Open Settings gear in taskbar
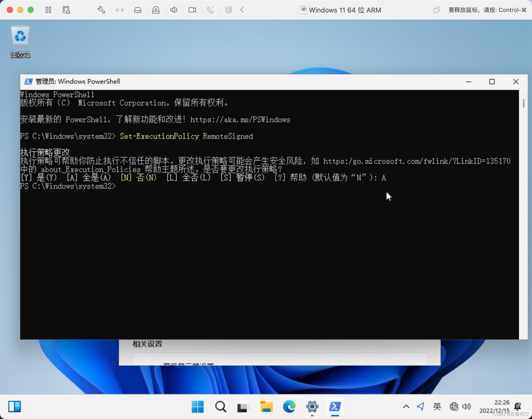The width and height of the screenshot is (532, 419). 312,407
